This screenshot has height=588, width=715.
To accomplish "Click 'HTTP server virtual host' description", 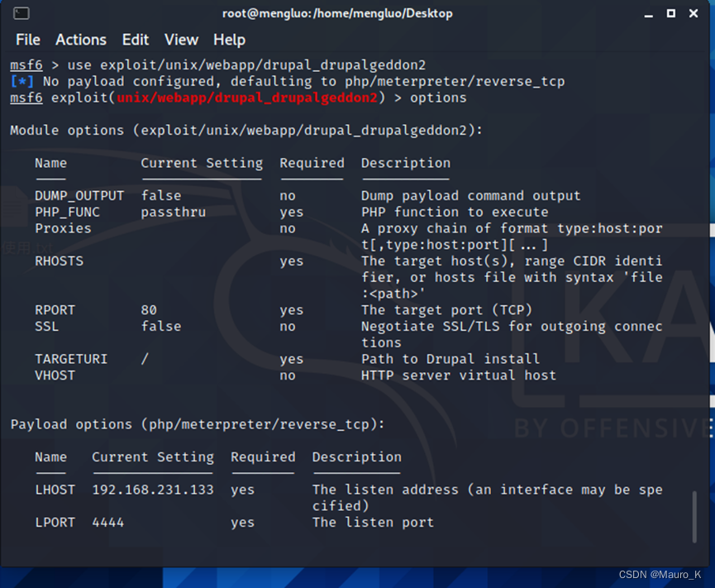I will tap(459, 375).
